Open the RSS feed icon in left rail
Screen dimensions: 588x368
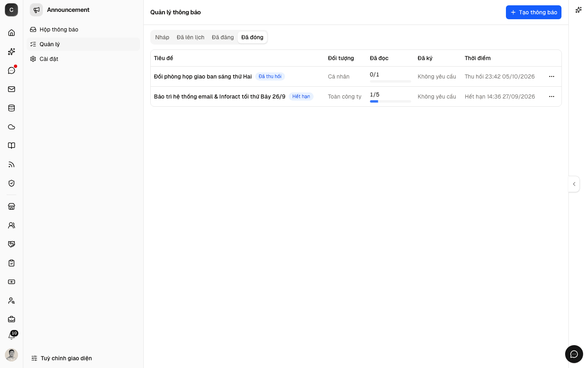coord(11,164)
